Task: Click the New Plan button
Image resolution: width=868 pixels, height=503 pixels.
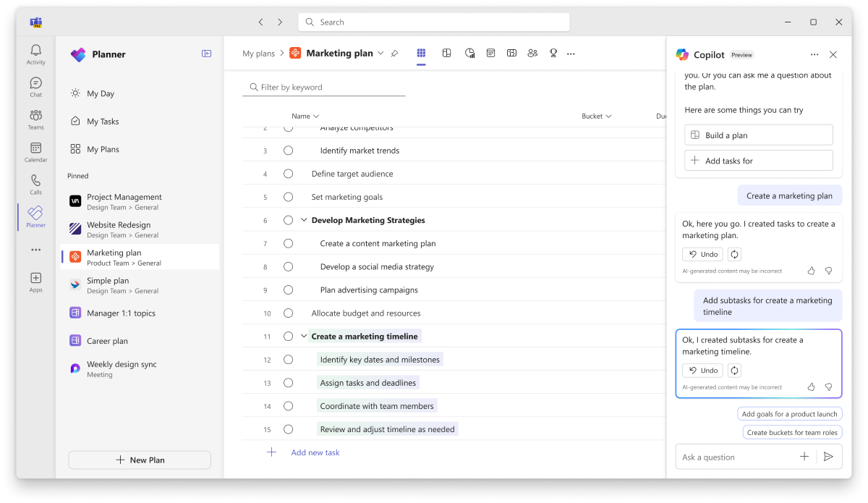Action: point(140,460)
